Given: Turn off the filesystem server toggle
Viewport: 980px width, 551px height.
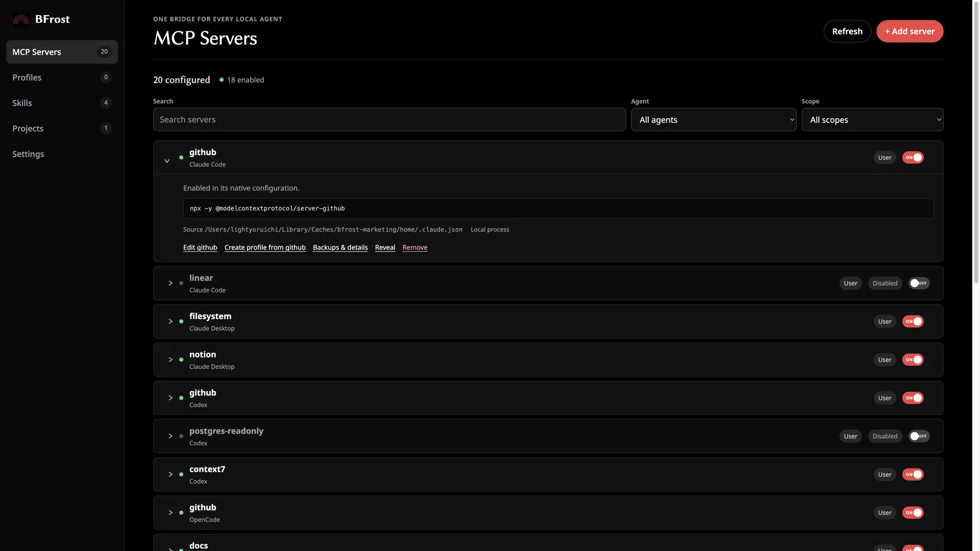Looking at the screenshot, I should coord(913,321).
